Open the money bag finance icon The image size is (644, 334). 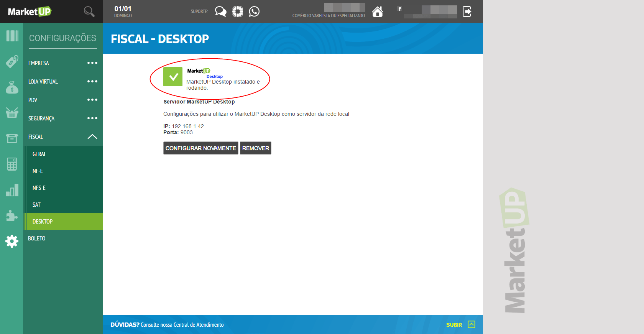12,87
